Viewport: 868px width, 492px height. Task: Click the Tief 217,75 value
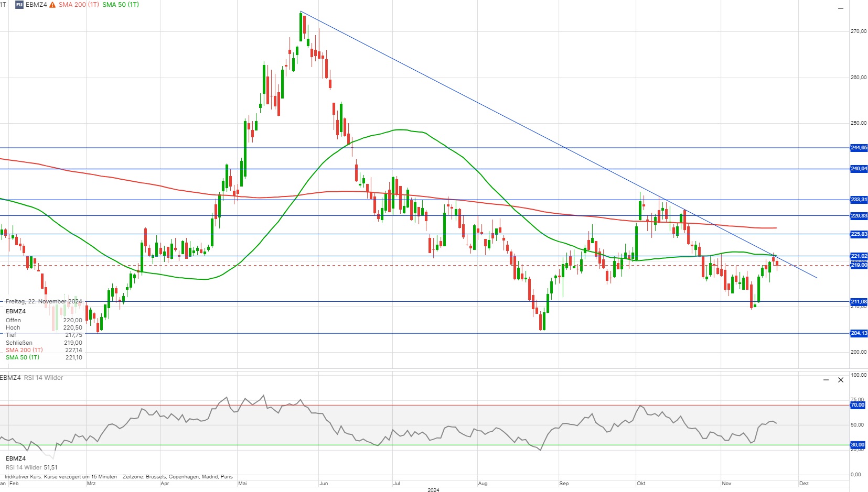[x=73, y=335]
